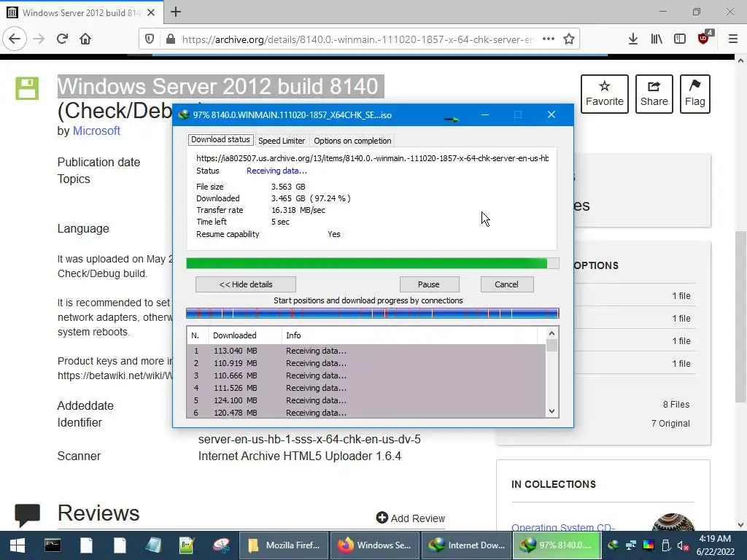This screenshot has height=560, width=747.
Task: Switch to Windows Server Firefox taskbar button
Action: 375,545
